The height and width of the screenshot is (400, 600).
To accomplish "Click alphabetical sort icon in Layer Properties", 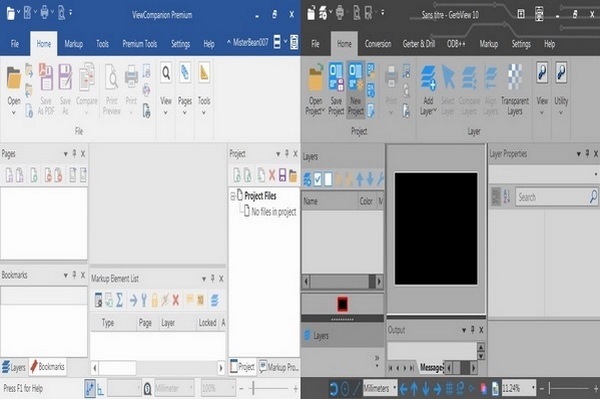I will (506, 197).
